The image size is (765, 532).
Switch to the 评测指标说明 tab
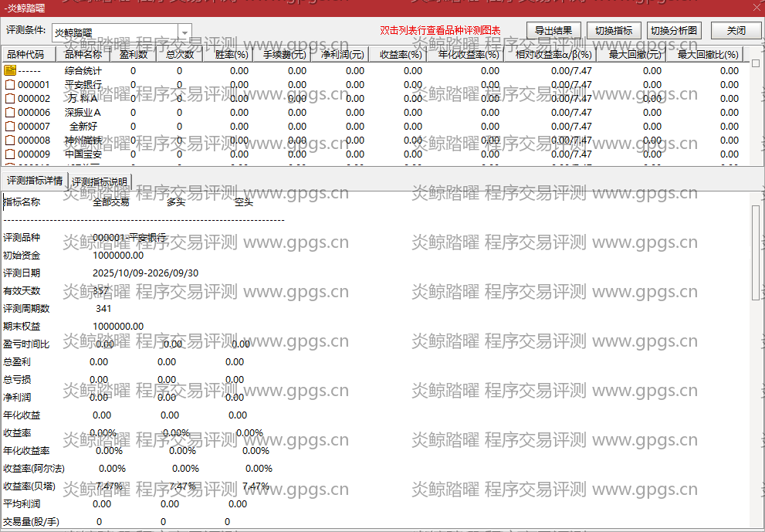[100, 181]
